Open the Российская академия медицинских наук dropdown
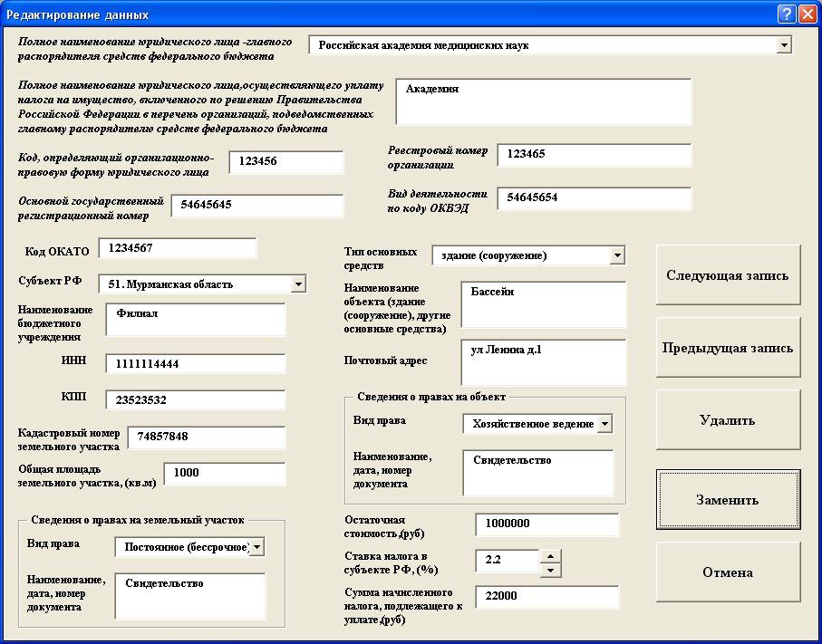 (x=784, y=45)
